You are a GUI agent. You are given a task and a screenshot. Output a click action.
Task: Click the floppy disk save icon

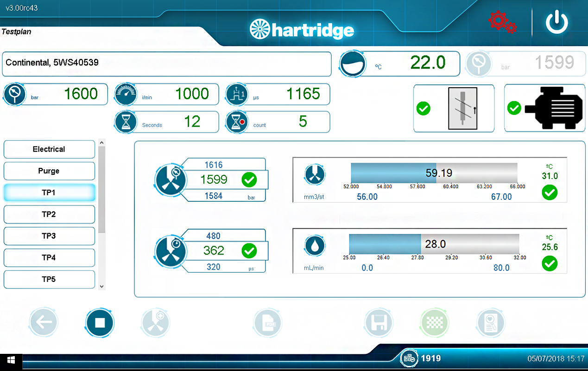click(378, 322)
